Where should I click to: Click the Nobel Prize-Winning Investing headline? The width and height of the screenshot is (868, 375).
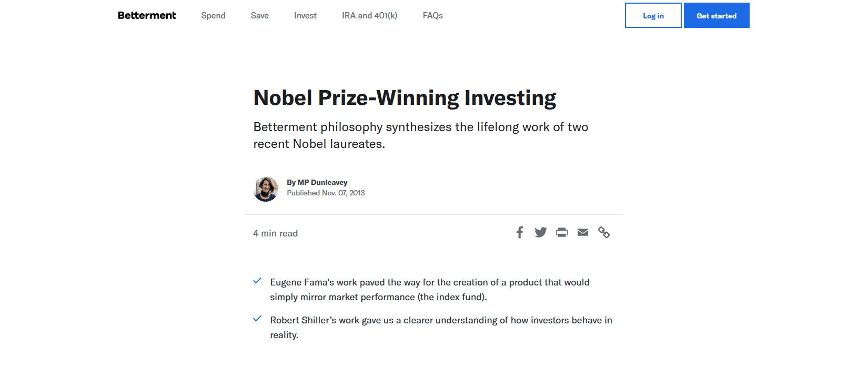(x=405, y=98)
